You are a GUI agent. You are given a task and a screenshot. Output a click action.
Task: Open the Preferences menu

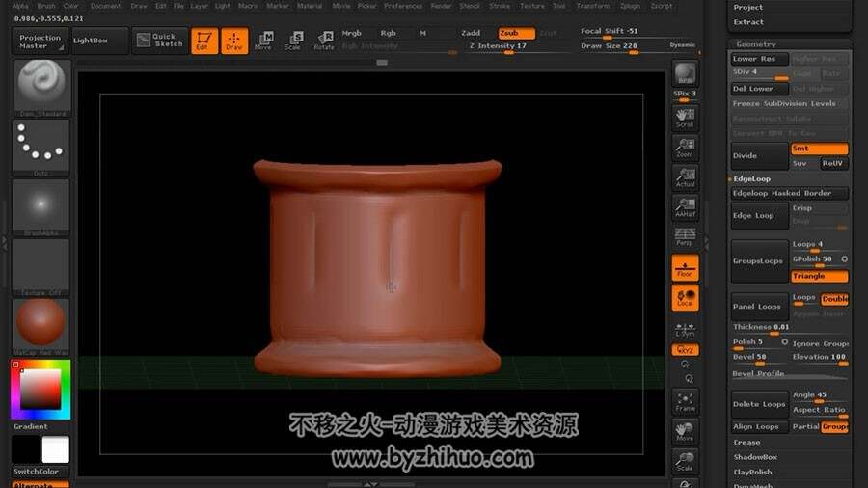pyautogui.click(x=403, y=6)
